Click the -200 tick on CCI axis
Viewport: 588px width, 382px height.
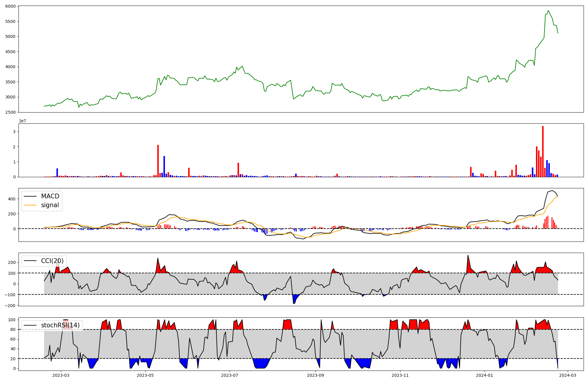click(10, 306)
